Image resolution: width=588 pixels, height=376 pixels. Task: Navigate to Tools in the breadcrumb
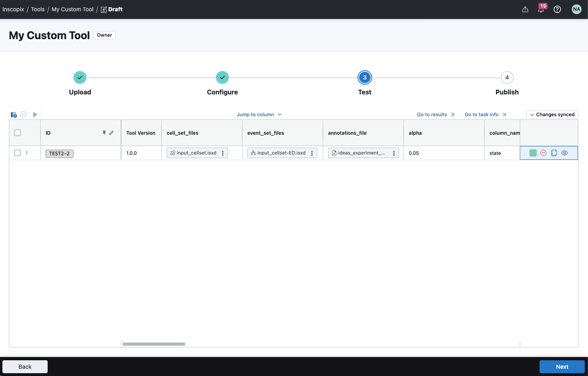38,9
